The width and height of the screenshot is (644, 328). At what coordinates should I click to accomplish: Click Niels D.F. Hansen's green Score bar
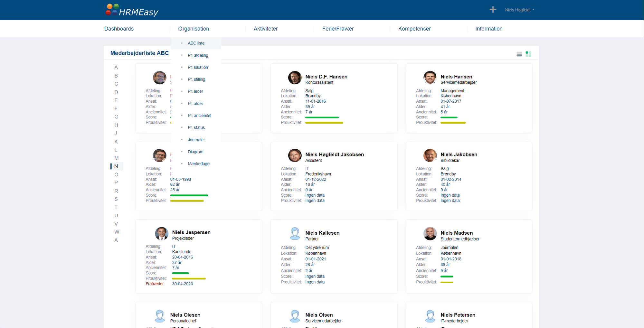click(322, 117)
